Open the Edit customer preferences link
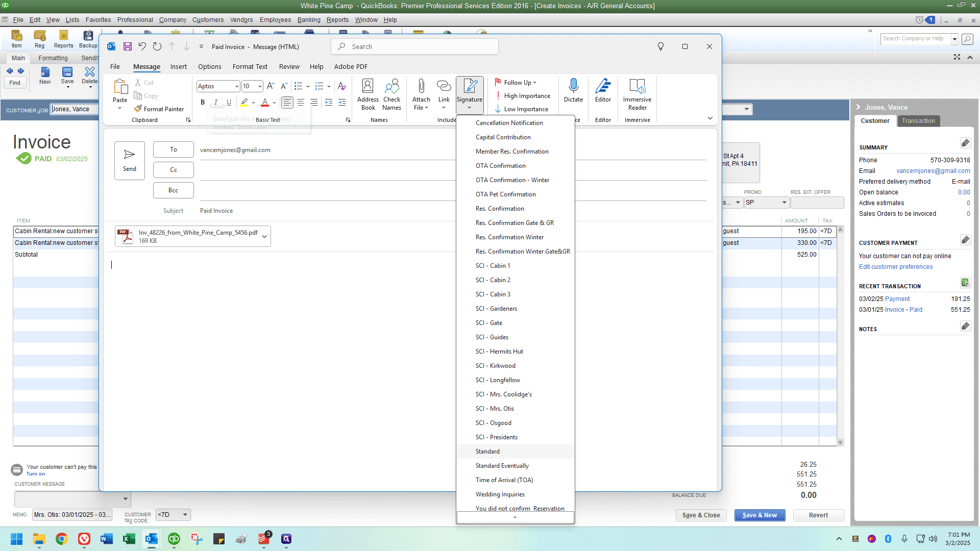980x551 pixels. tap(895, 267)
